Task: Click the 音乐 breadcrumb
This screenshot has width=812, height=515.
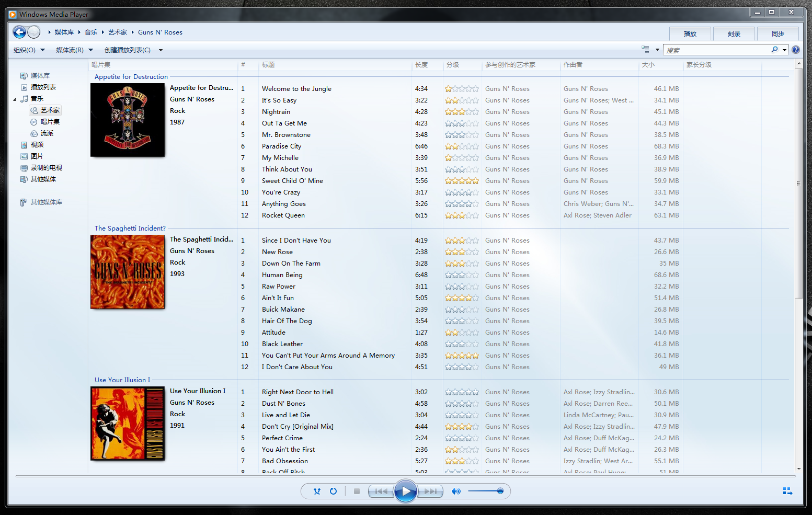Action: pyautogui.click(x=91, y=32)
